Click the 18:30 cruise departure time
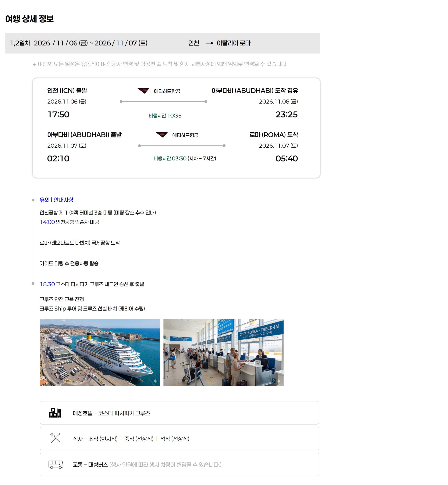 [47, 284]
